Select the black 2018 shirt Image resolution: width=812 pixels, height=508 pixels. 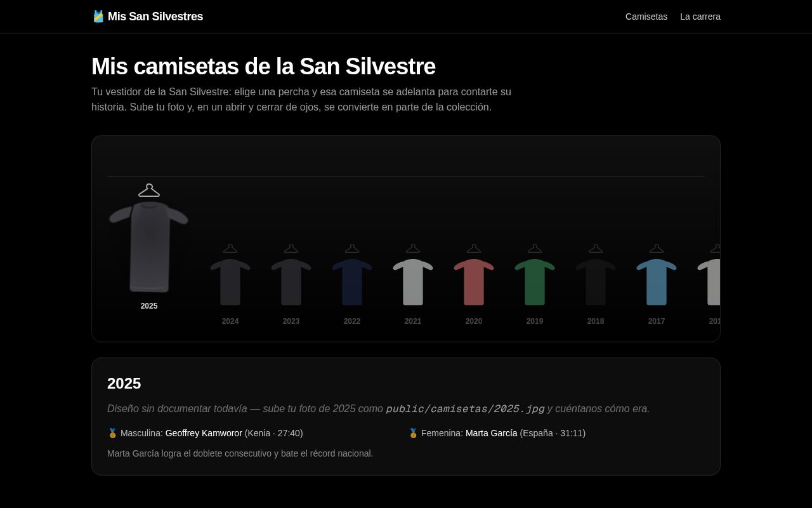coord(596,282)
